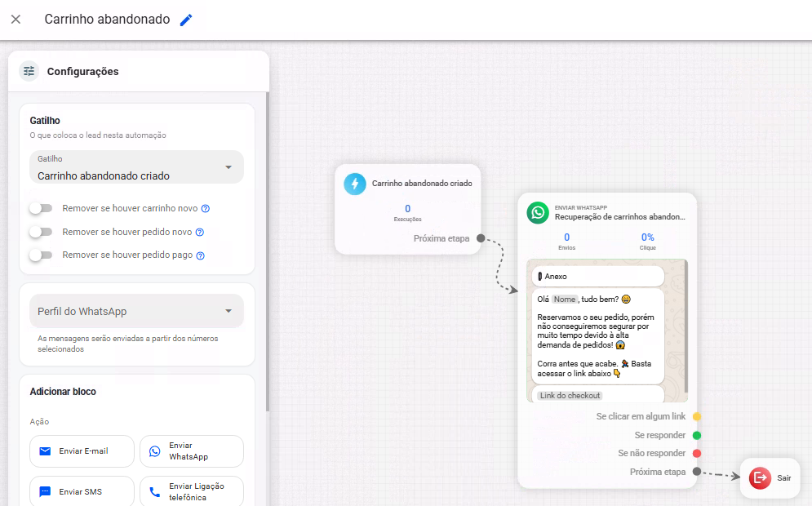Open help for Remover se houver carrinho novo
This screenshot has width=812, height=506.
tap(206, 209)
